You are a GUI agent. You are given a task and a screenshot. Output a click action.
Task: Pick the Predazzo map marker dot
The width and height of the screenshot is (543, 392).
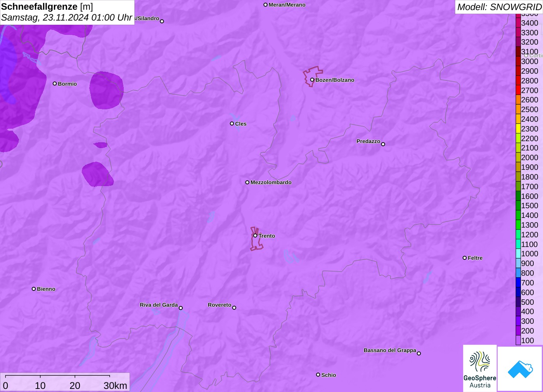click(383, 144)
